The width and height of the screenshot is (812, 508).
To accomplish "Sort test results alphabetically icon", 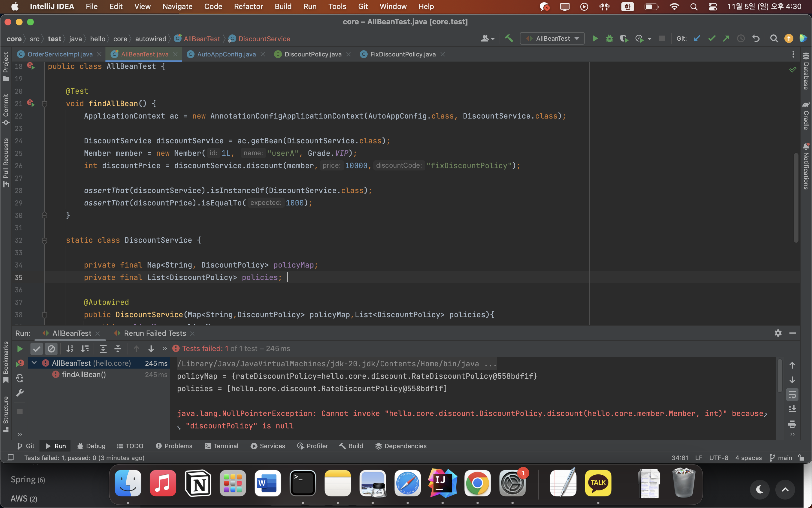I will pyautogui.click(x=70, y=349).
